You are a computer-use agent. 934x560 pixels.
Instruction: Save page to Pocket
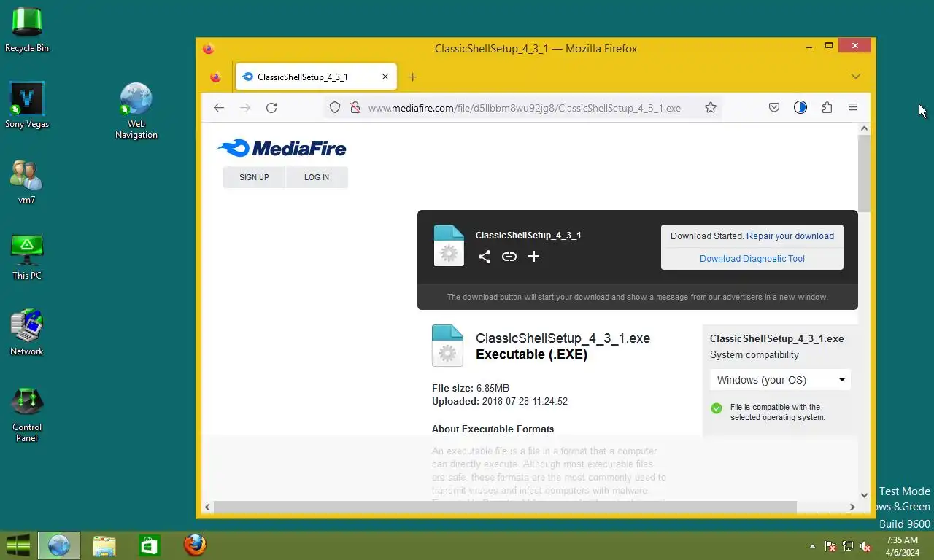point(774,108)
